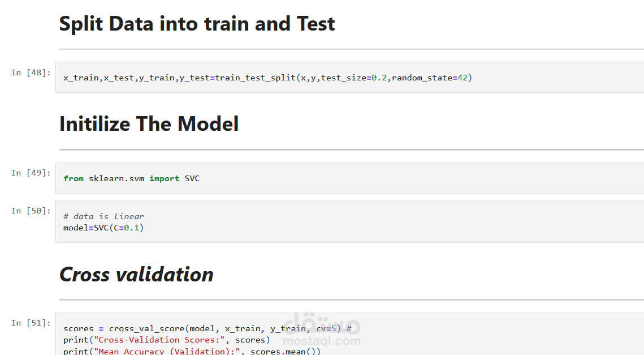Click the In [51] cell prompt
The width and height of the screenshot is (644, 355).
(31, 323)
